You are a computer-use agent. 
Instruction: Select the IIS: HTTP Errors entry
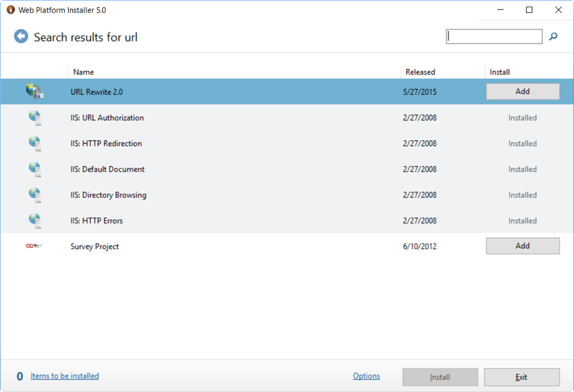tap(96, 220)
